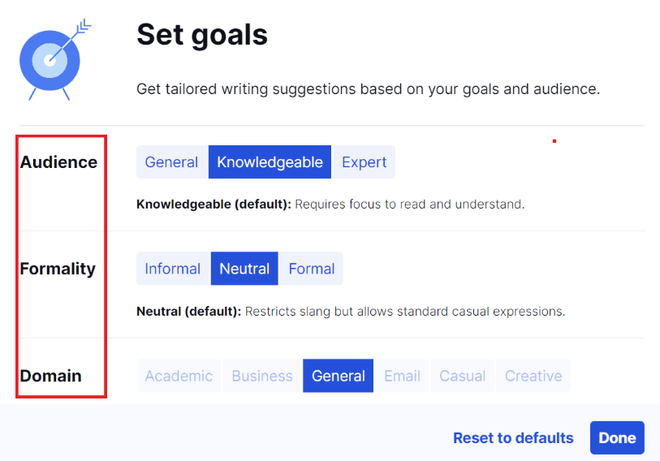Click the Formality section label
660x461 pixels.
[58, 268]
